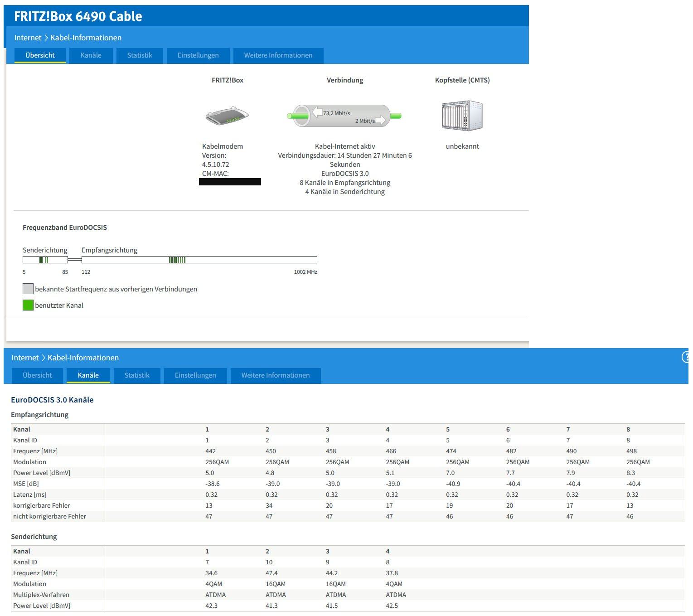The image size is (693, 616).
Task: Click the FRITZ!Box router icon
Action: (x=228, y=116)
